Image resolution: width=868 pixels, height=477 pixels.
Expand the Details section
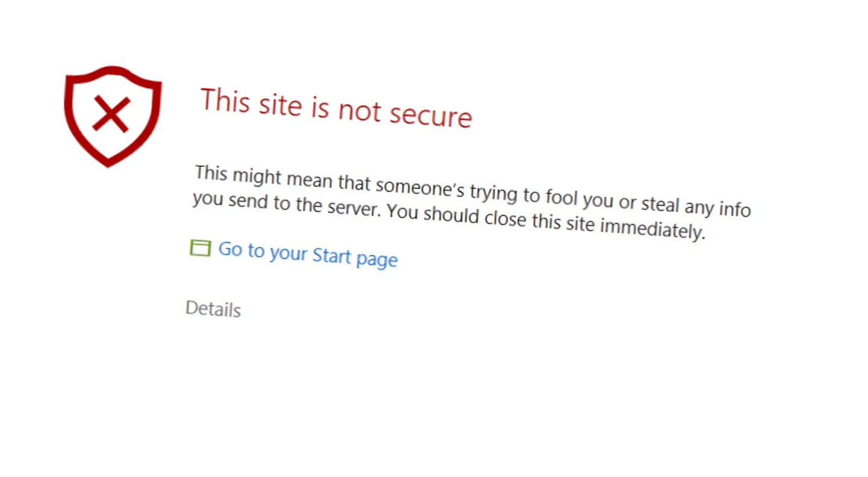(213, 309)
